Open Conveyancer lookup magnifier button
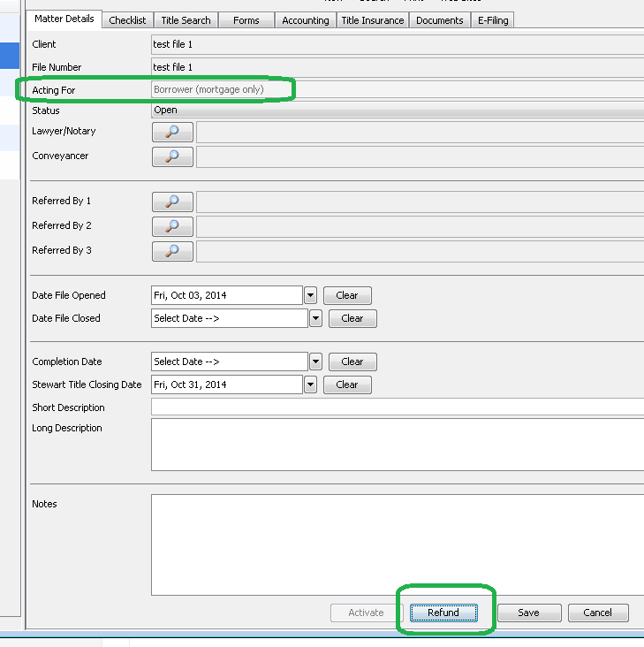Screen dimensions: 644x647 coord(172,156)
